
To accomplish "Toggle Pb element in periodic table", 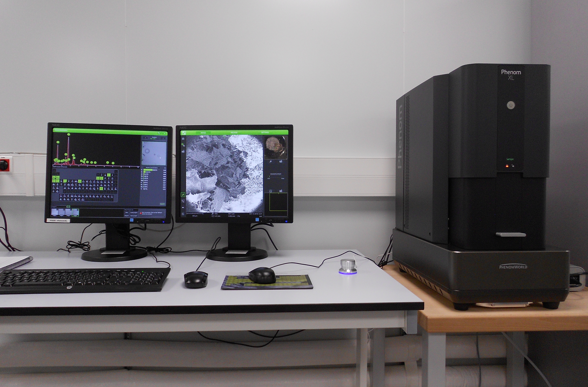I will click(101, 189).
